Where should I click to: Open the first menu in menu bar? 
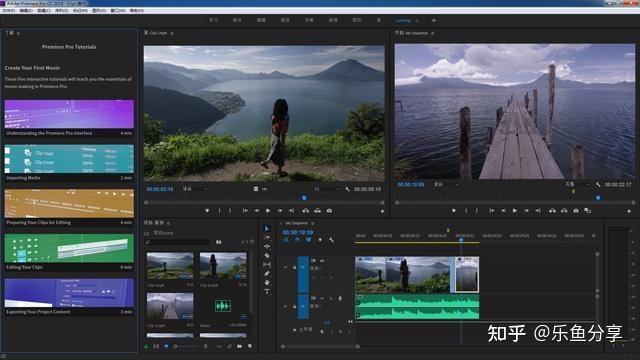[x=8, y=11]
